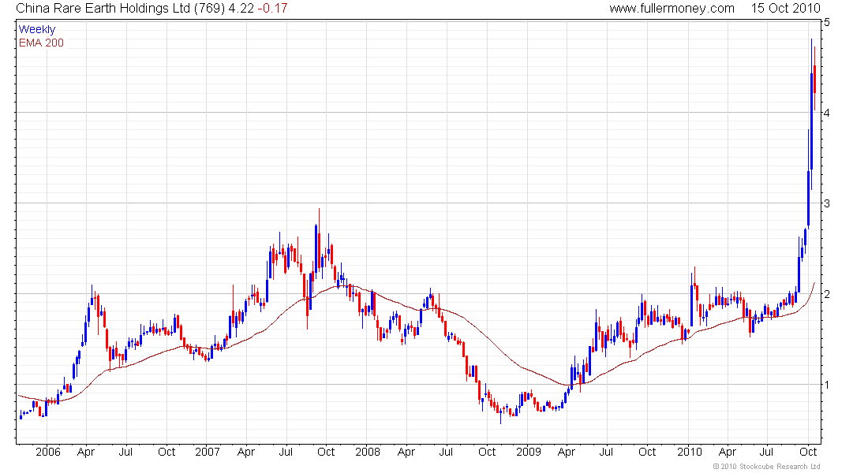868x473 pixels.
Task: Click the final 'Oct' label under 2010 spike
Action: [x=808, y=452]
